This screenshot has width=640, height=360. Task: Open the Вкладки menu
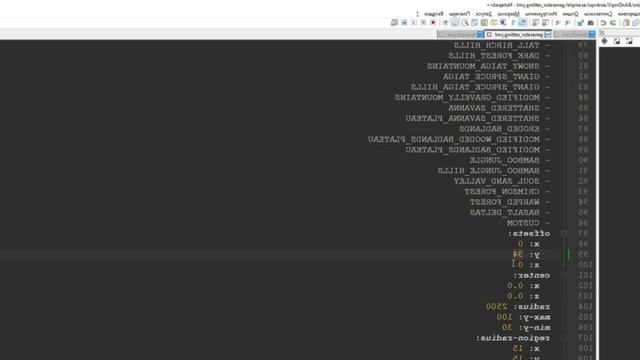click(434, 14)
